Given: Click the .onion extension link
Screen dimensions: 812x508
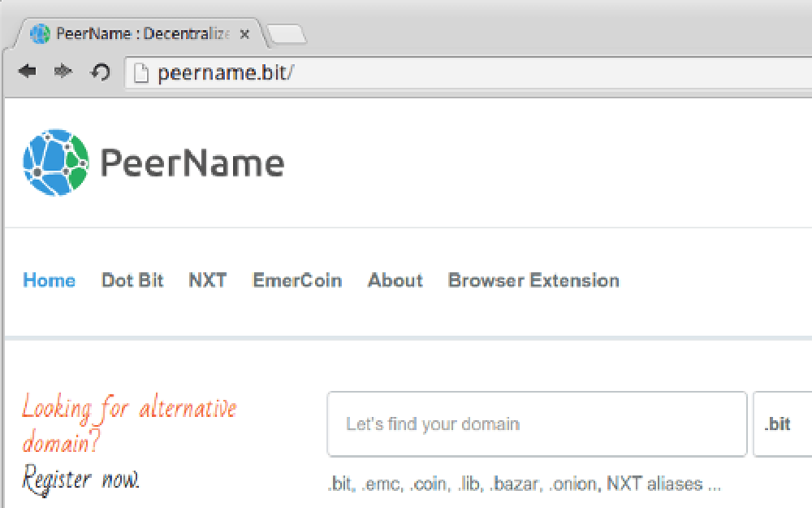Looking at the screenshot, I should (x=573, y=483).
